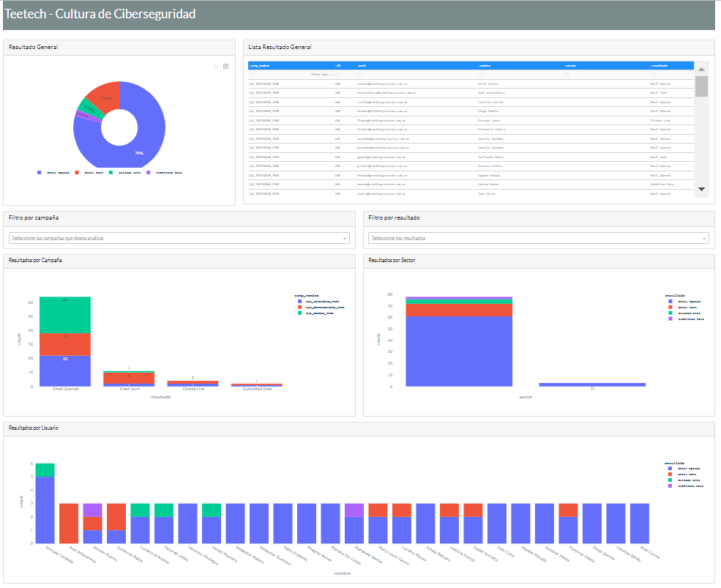Sort the table by the resultado column header
The width and height of the screenshot is (721, 588).
(x=659, y=65)
